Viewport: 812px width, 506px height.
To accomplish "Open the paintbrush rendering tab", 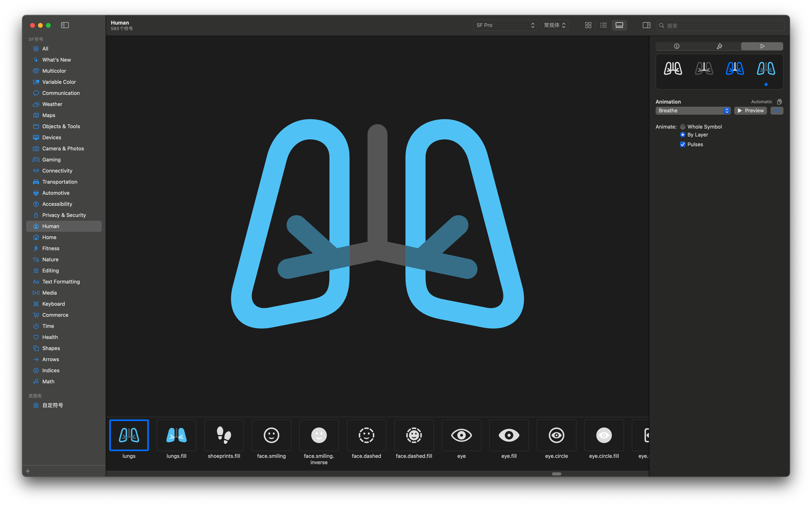I will coord(719,46).
